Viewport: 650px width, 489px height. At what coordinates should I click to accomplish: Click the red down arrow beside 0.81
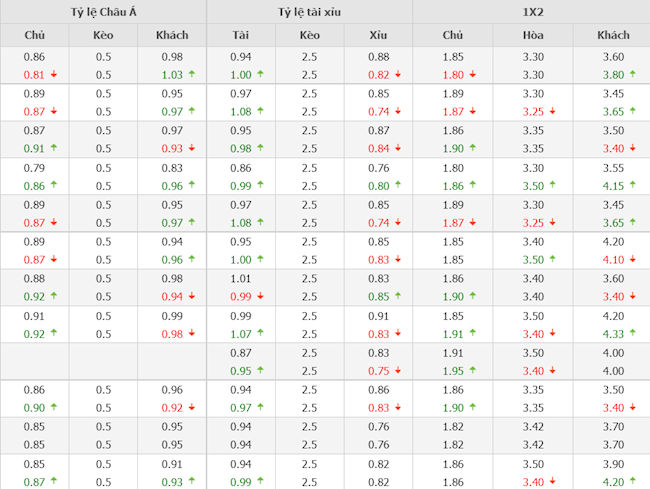(x=53, y=74)
